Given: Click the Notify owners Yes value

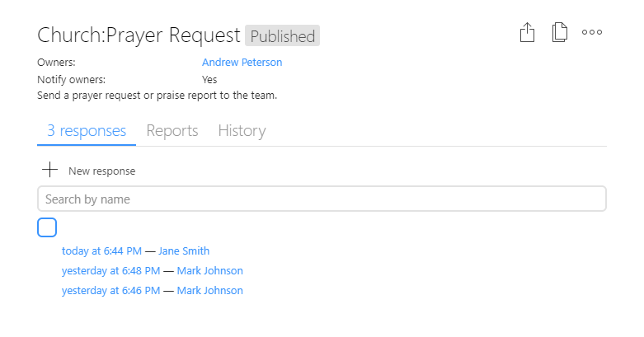Looking at the screenshot, I should [x=209, y=80].
